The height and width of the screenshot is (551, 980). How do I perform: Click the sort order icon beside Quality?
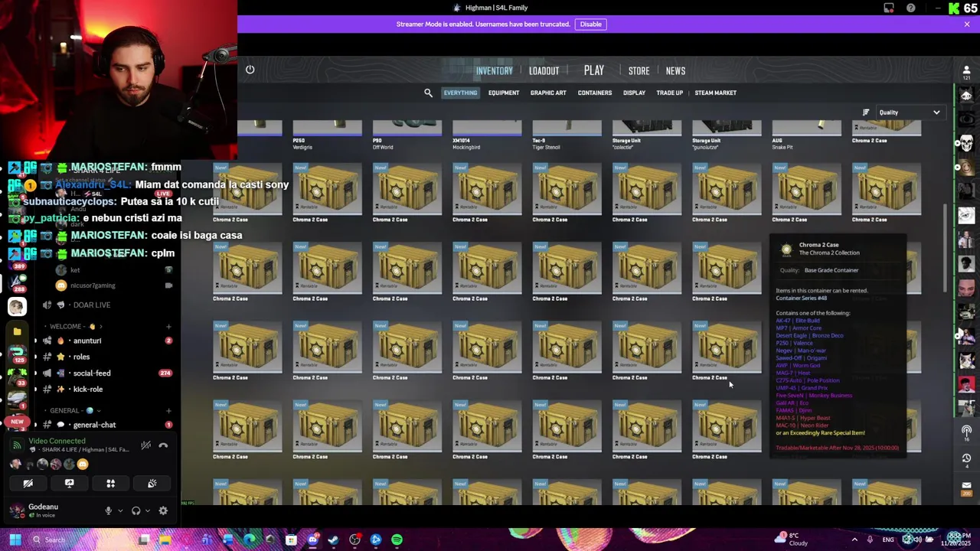coord(866,112)
